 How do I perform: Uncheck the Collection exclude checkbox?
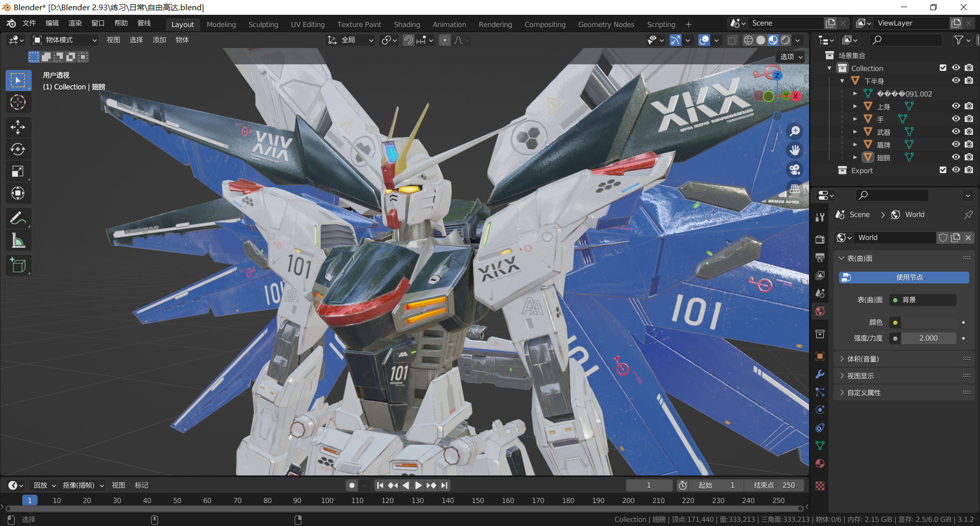943,68
